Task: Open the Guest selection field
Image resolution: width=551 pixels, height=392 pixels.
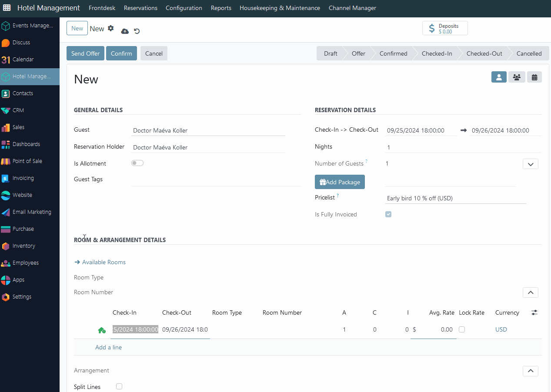Action: point(208,130)
